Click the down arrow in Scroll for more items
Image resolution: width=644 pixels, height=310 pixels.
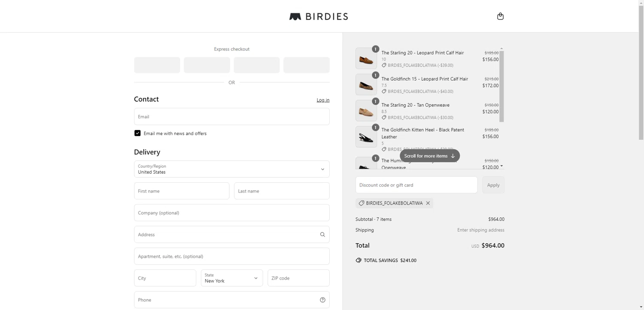coord(453,156)
